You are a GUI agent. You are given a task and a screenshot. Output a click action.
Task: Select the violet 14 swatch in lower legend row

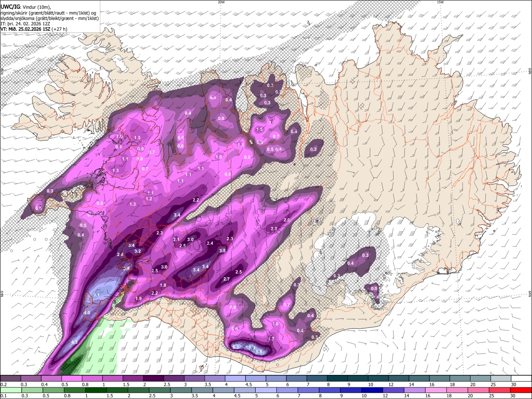point(414,390)
